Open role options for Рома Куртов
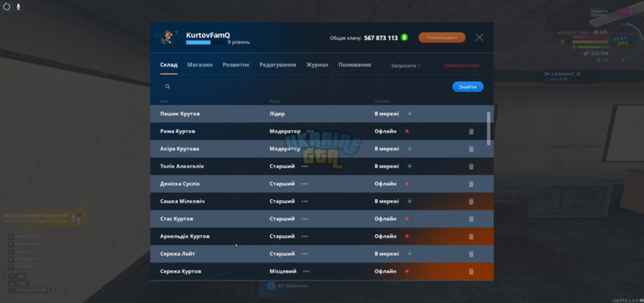Viewport: 644px width, 303px height. coord(310,131)
